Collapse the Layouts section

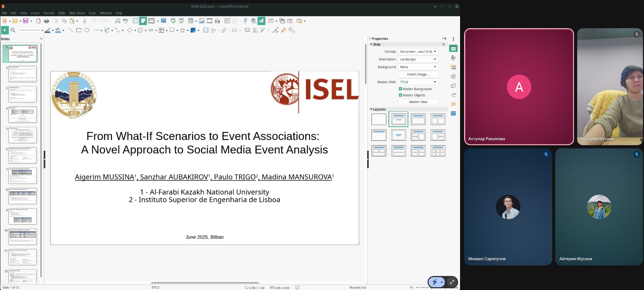(x=371, y=109)
